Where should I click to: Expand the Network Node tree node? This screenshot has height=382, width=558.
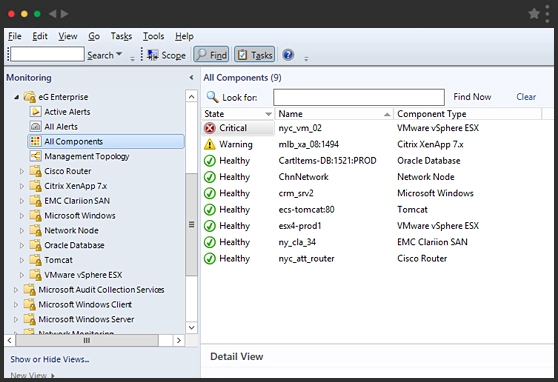coord(22,231)
